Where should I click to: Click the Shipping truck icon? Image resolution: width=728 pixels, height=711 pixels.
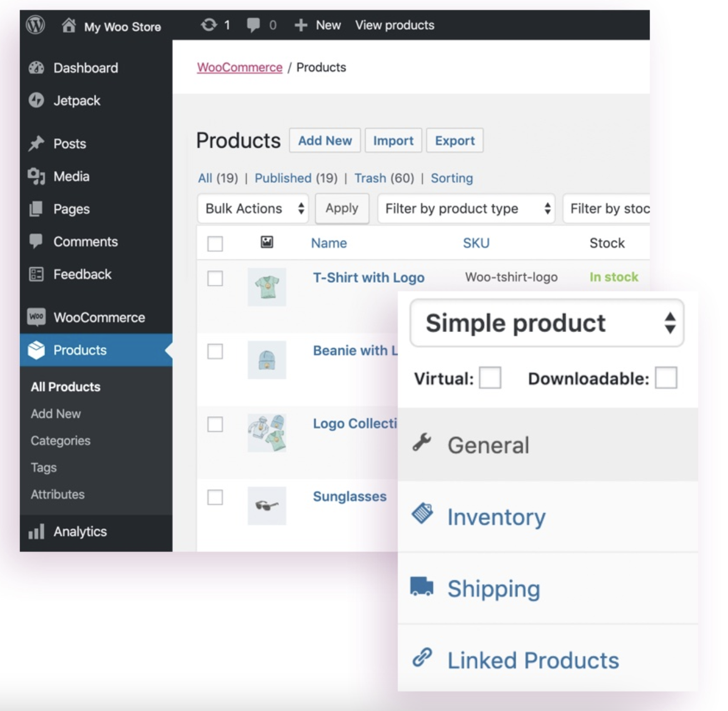point(422,586)
